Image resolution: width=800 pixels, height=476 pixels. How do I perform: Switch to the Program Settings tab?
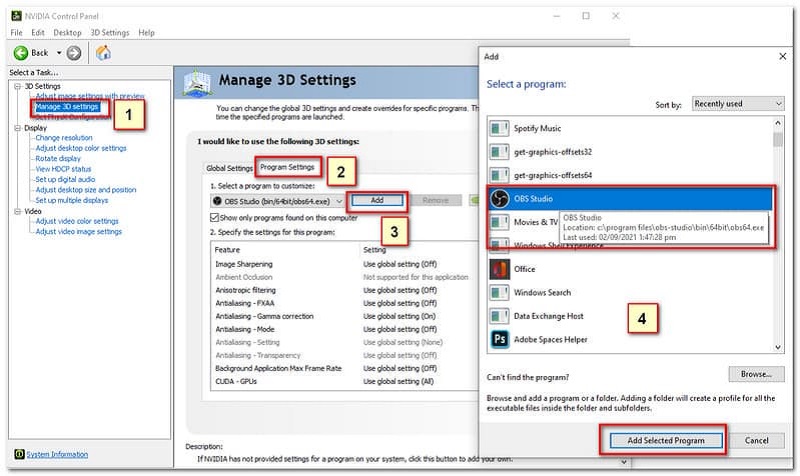tap(287, 167)
